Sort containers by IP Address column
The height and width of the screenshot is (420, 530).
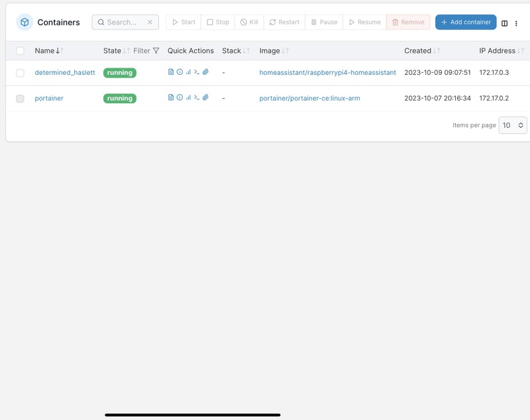502,51
